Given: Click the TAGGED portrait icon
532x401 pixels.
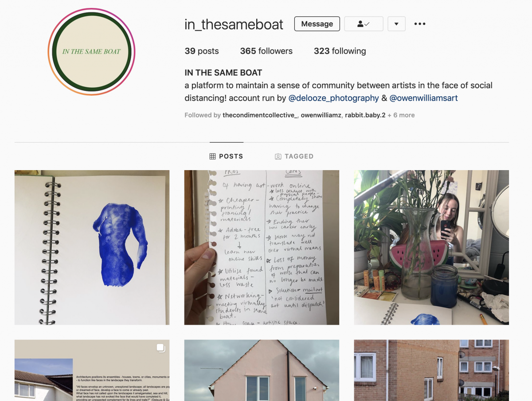Looking at the screenshot, I should tap(278, 156).
